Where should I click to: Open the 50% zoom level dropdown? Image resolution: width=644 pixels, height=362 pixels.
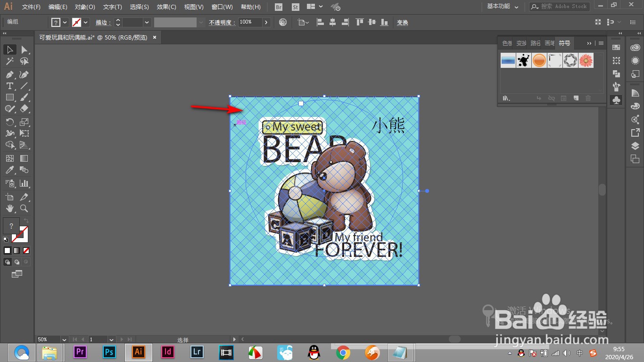(x=64, y=339)
